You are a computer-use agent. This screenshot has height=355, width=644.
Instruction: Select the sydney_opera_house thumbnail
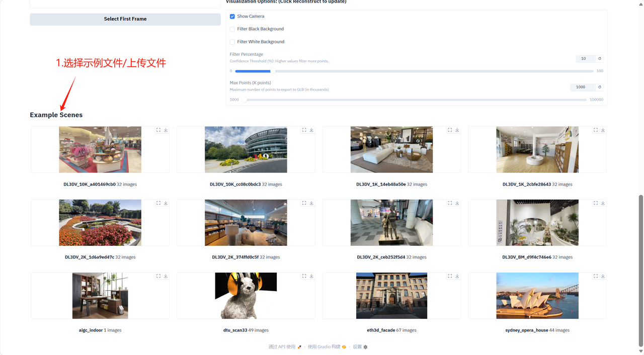537,296
